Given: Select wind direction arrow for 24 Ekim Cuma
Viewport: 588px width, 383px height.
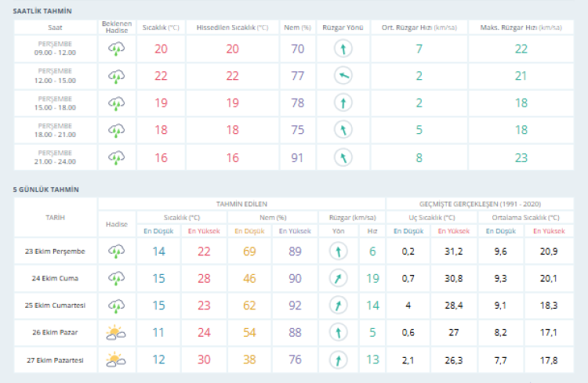Looking at the screenshot, I should pyautogui.click(x=338, y=278).
